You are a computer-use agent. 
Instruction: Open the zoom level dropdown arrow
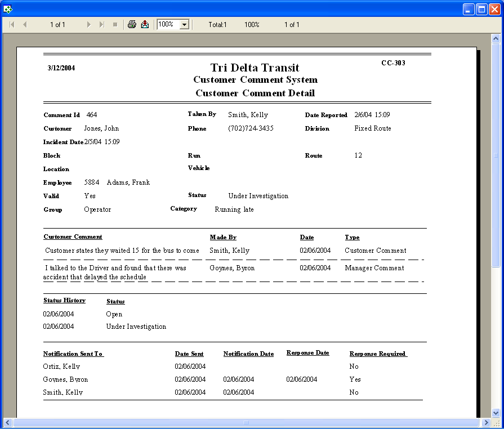tap(184, 25)
